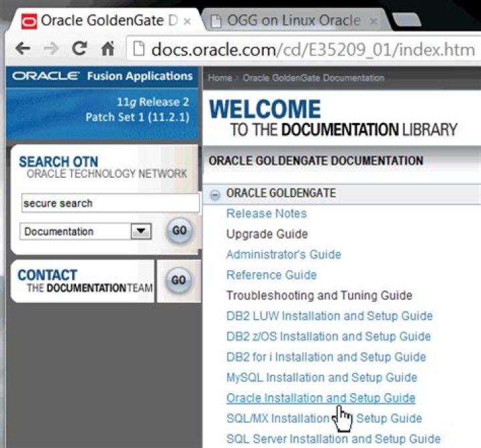
Task: Collapse the Oracle GoldenGate section
Action: (215, 195)
